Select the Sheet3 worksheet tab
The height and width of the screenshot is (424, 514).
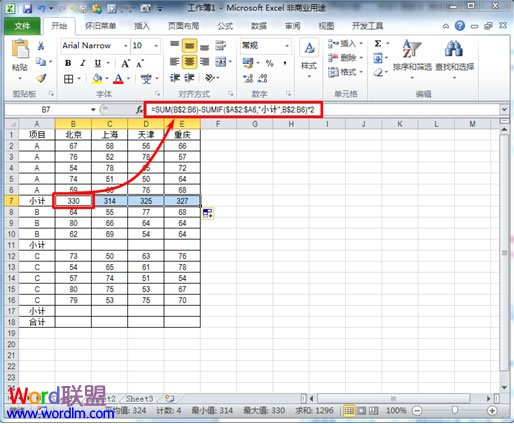(x=139, y=399)
